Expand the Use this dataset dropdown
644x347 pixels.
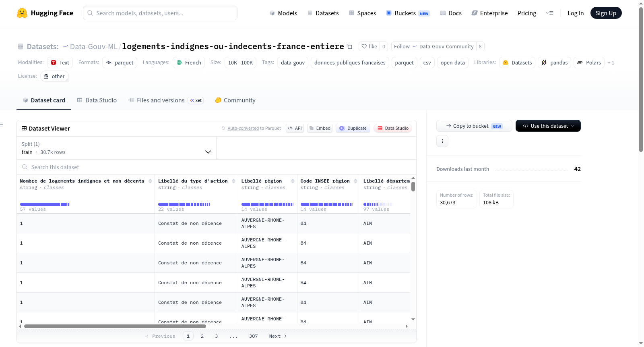pyautogui.click(x=548, y=126)
